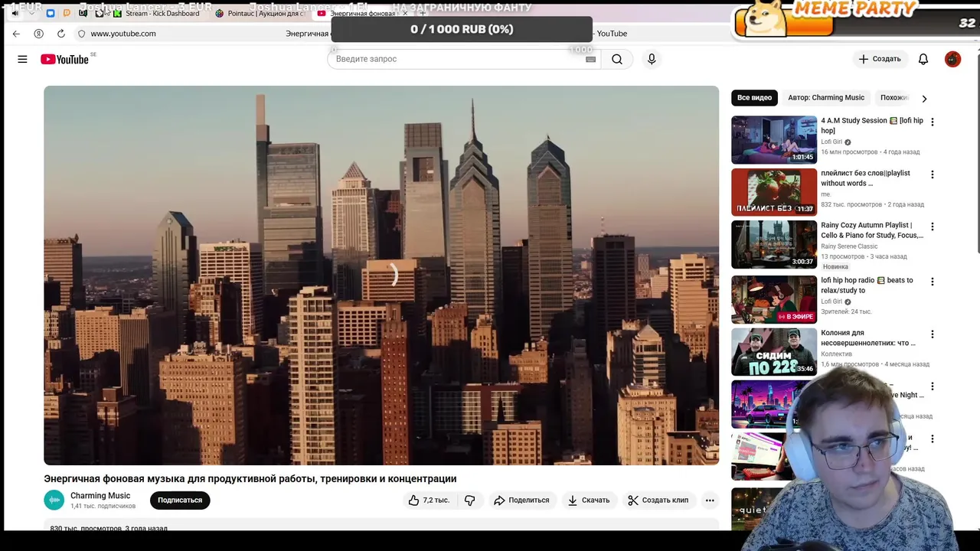Open the YouTube hamburger guide menu

22,59
